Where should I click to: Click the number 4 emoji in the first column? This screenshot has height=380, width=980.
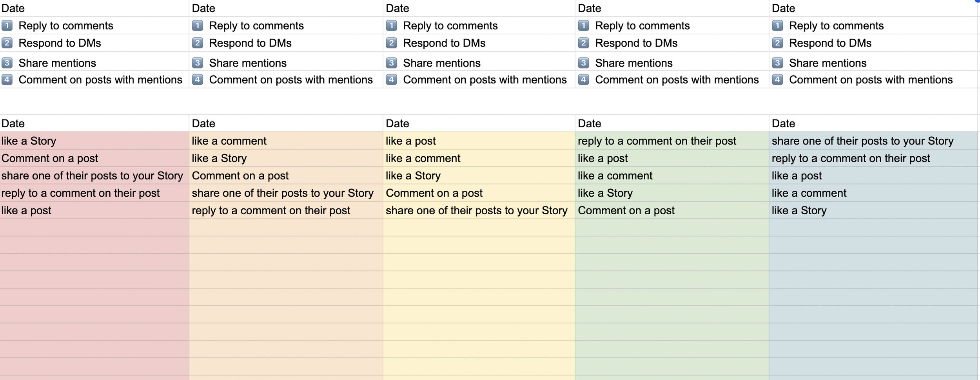coord(7,80)
